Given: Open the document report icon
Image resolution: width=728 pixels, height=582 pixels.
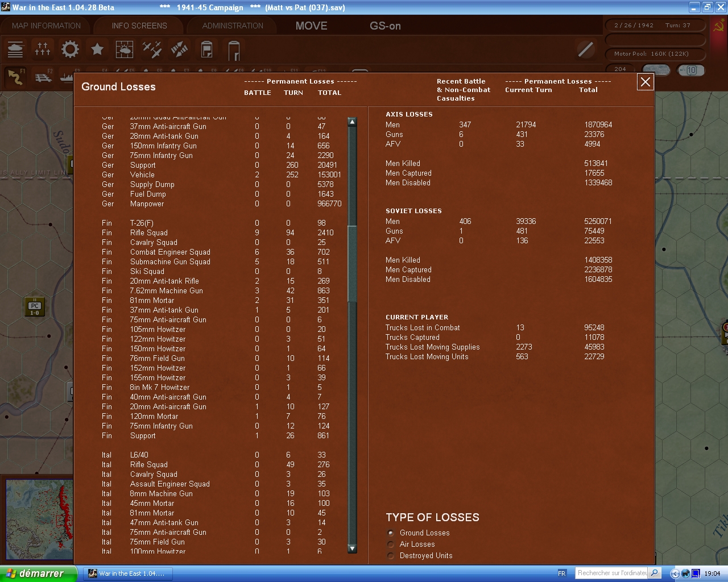Looking at the screenshot, I should (206, 49).
